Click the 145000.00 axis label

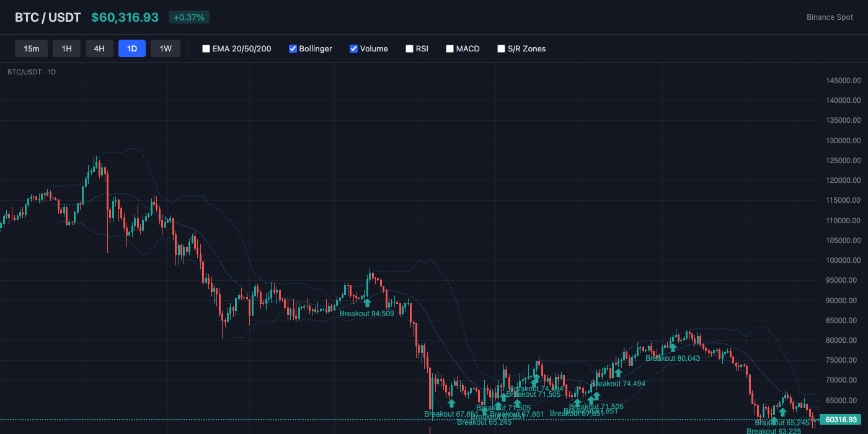point(843,81)
